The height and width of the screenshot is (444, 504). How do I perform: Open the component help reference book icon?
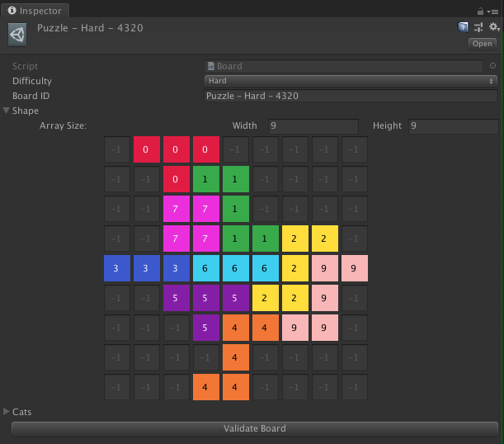(464, 27)
